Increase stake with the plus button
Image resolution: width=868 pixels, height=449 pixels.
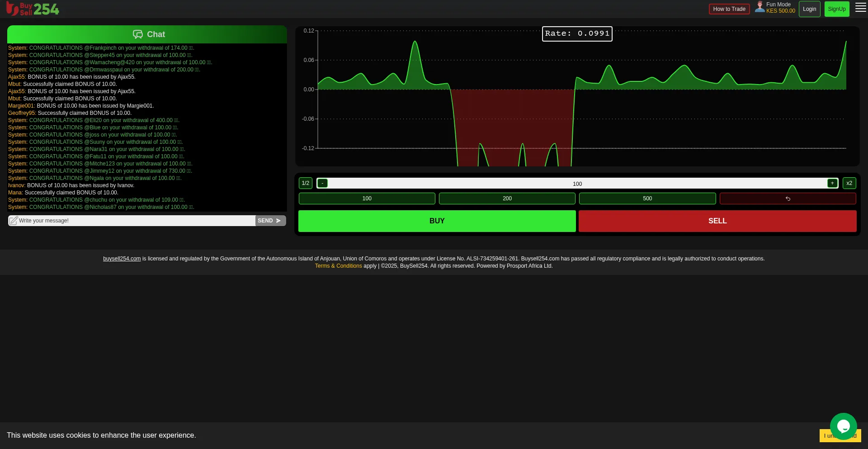tap(832, 183)
